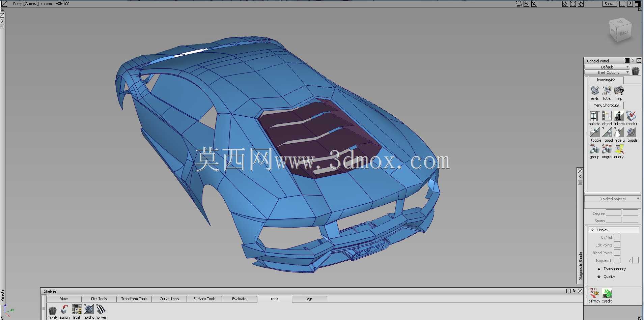The width and height of the screenshot is (644, 320).
Task: Click the Shelves triangle collapse arrow
Action: [x=574, y=291]
